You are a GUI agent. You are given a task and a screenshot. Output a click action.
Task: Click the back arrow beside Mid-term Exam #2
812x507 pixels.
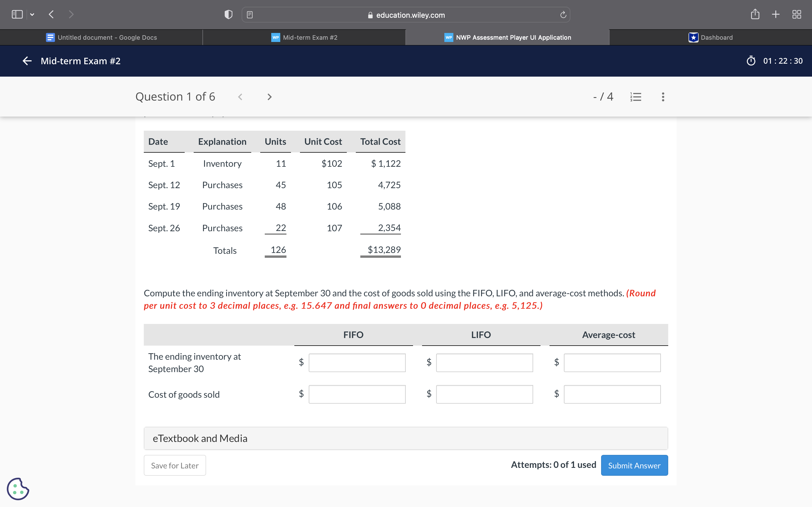click(27, 61)
